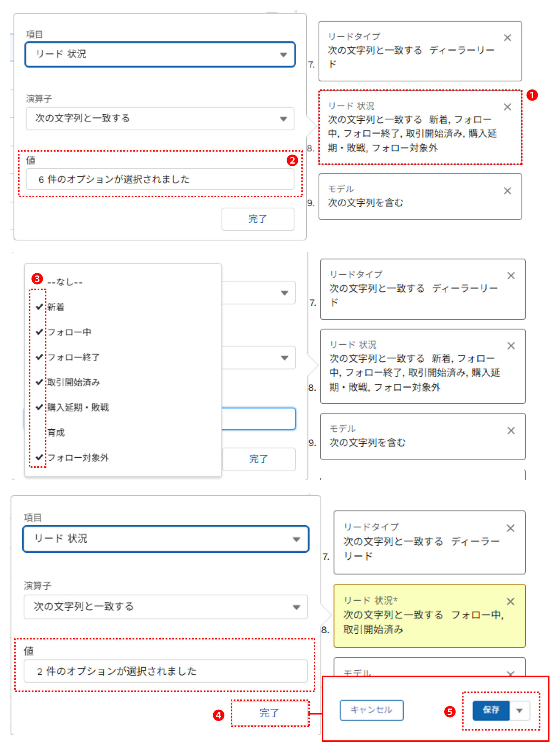Click X on リード 状況 card marked 1
Viewport: 560px width, 752px height.
(507, 107)
